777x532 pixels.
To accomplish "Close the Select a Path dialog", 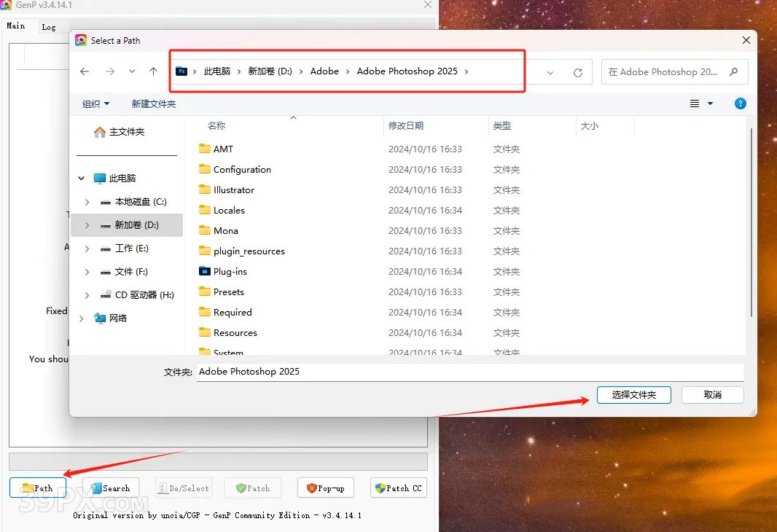I will tap(746, 40).
